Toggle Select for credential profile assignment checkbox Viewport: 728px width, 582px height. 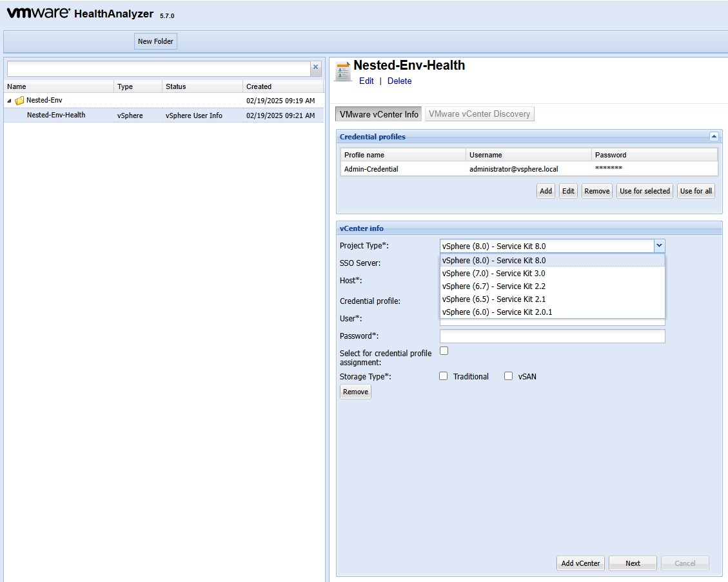click(x=444, y=351)
